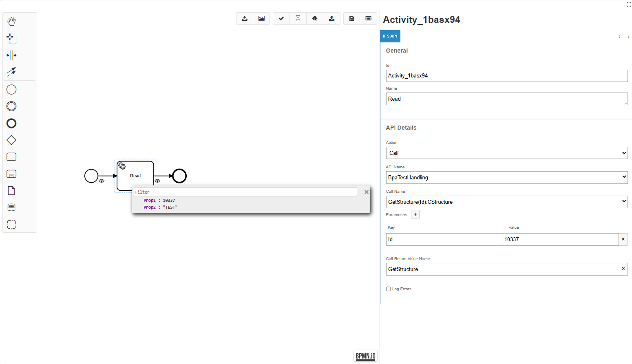This screenshot has width=632, height=364.
Task: Click the gear icon on Read task
Action: [122, 166]
